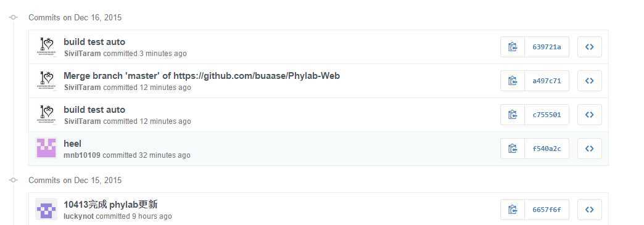644x225 pixels.
Task: Browse repository files at commit a497c71
Action: (x=589, y=81)
